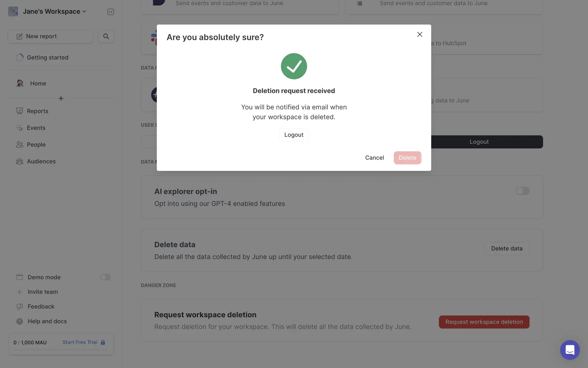The image size is (588, 368).
Task: Click Logout inside the dialog
Action: coord(294,135)
